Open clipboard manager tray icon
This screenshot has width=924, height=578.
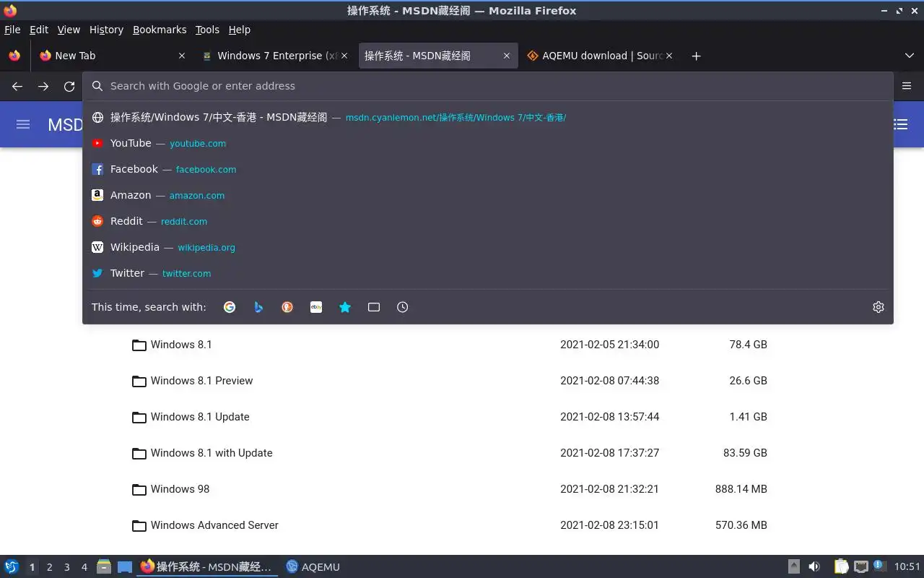[842, 567]
